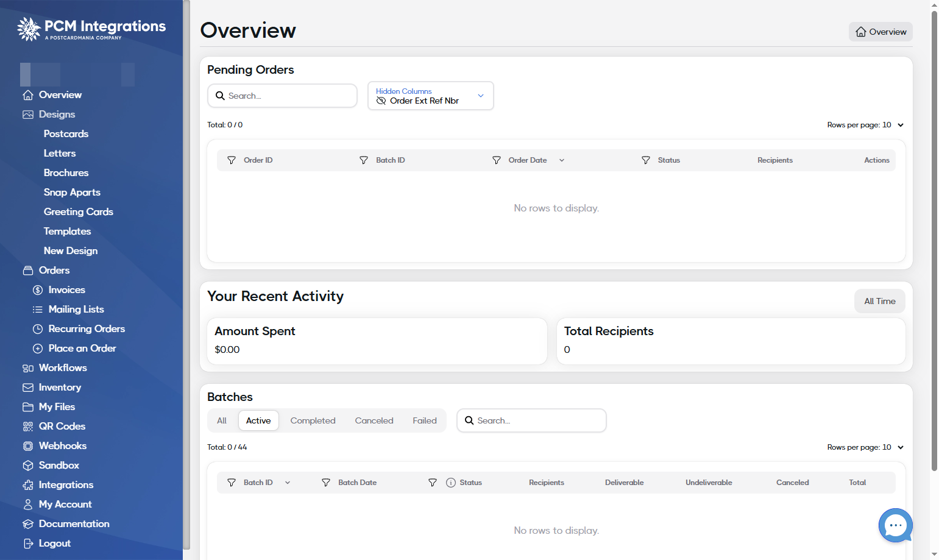Open Webhooks in the sidebar
This screenshot has width=939, height=560.
pyautogui.click(x=55, y=446)
